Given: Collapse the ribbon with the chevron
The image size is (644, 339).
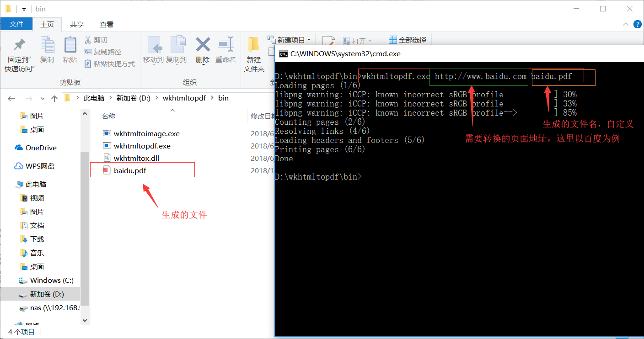Looking at the screenshot, I should point(625,24).
